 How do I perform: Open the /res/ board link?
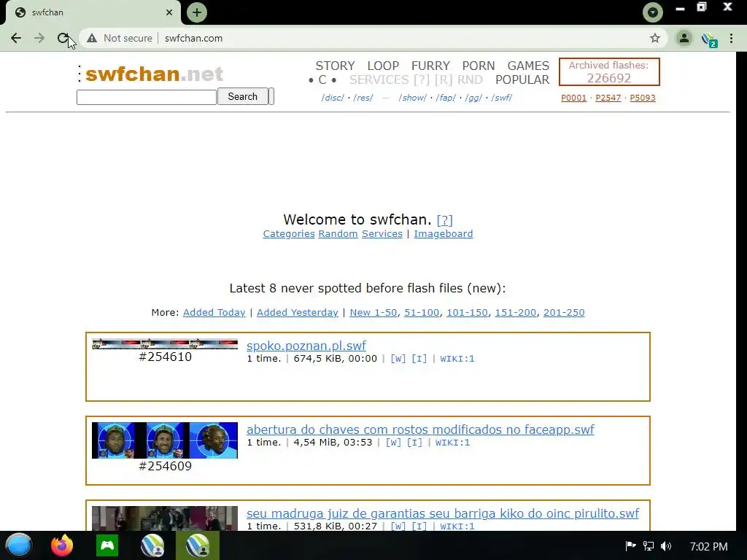point(363,98)
